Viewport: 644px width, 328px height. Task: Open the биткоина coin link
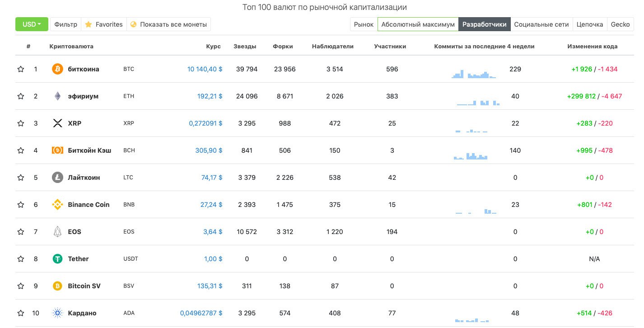pos(84,69)
